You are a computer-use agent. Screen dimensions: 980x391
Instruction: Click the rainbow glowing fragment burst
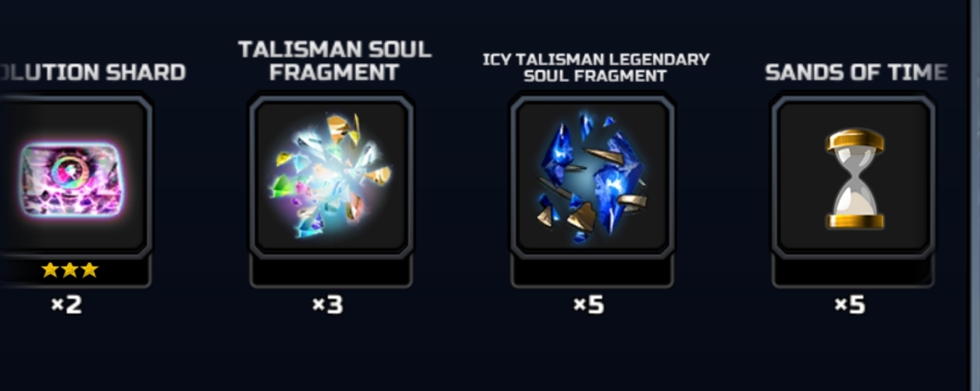(332, 176)
